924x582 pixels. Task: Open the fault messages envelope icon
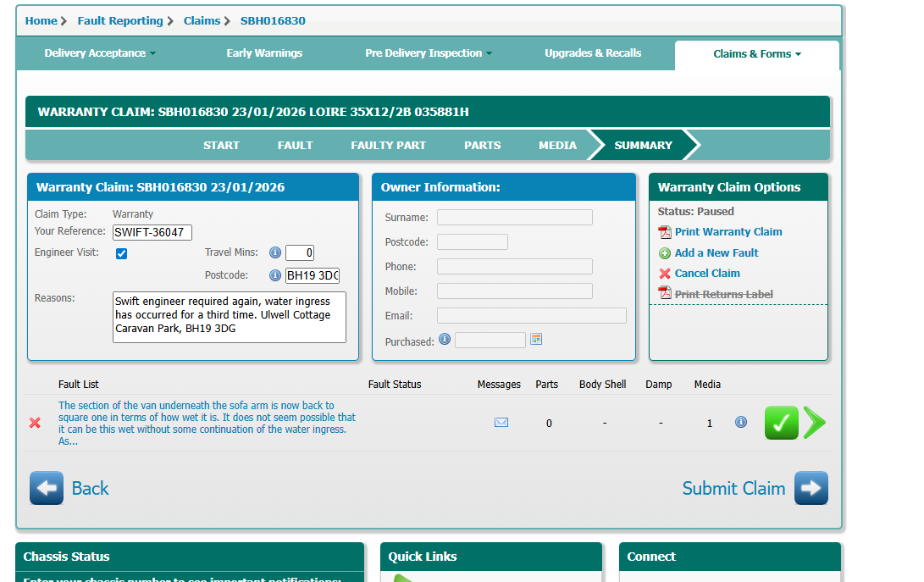point(501,422)
